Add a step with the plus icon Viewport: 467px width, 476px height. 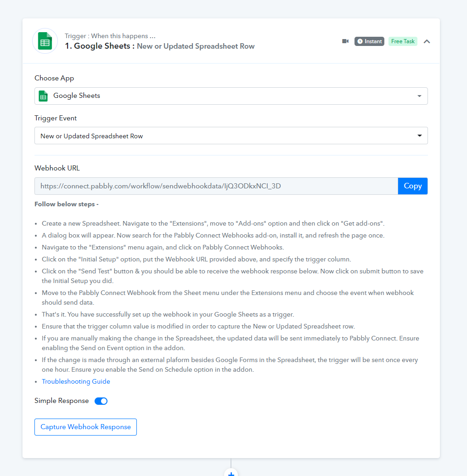tap(231, 473)
